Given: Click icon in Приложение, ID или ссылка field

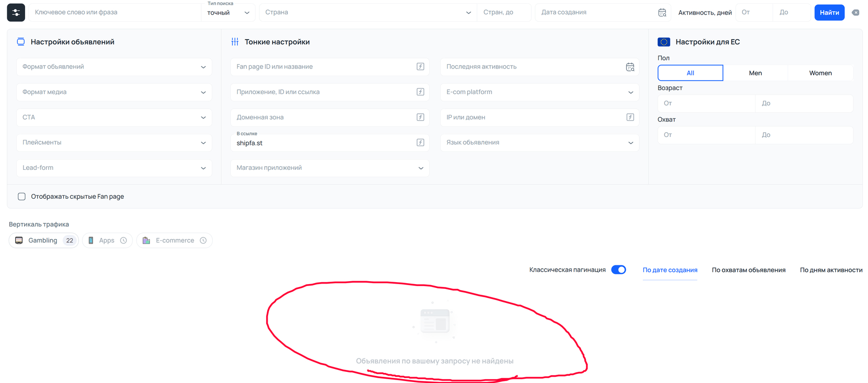Looking at the screenshot, I should 420,92.
